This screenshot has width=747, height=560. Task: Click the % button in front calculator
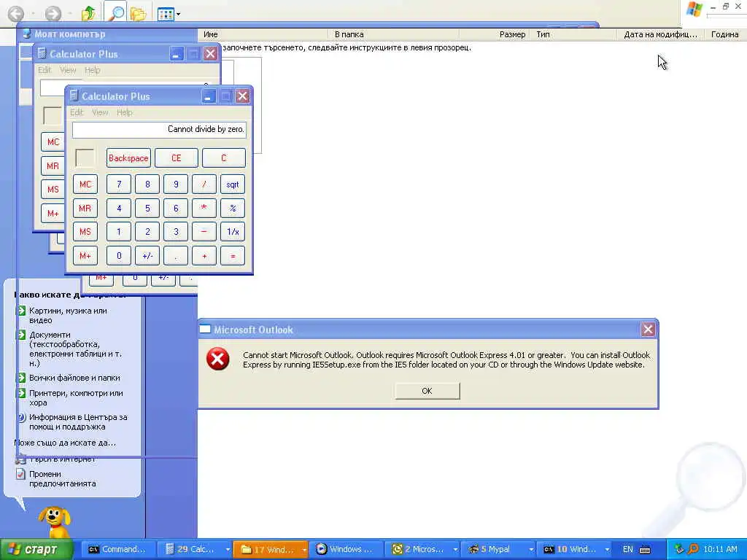click(233, 208)
